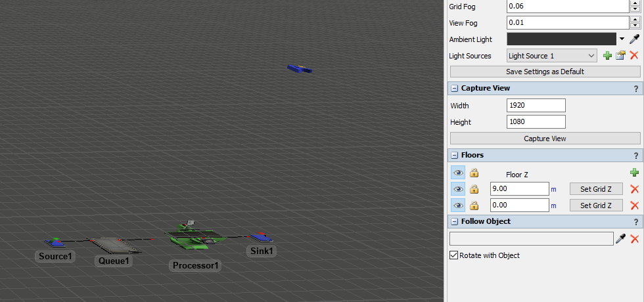
Task: Add a new floor
Action: pos(635,173)
